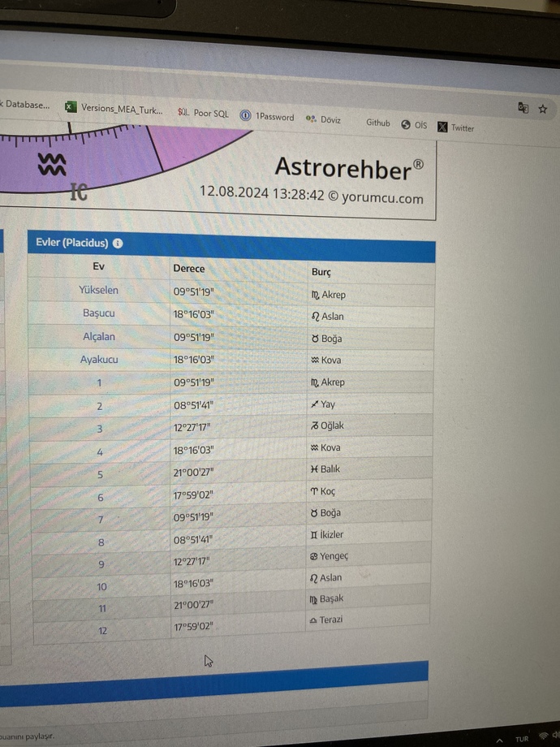This screenshot has width=560, height=747.
Task: Click the Yengeç sign in house 9 row
Action: pyautogui.click(x=329, y=556)
